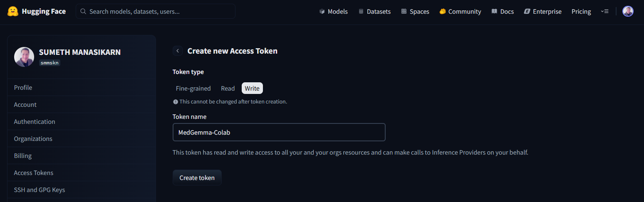This screenshot has width=644, height=202.
Task: Select the Write token type
Action: 252,88
